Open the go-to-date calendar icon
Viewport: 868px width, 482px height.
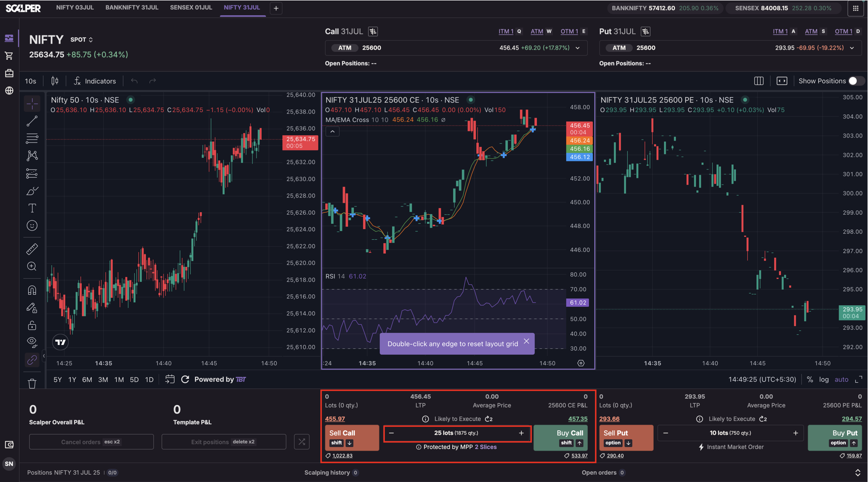[170, 379]
